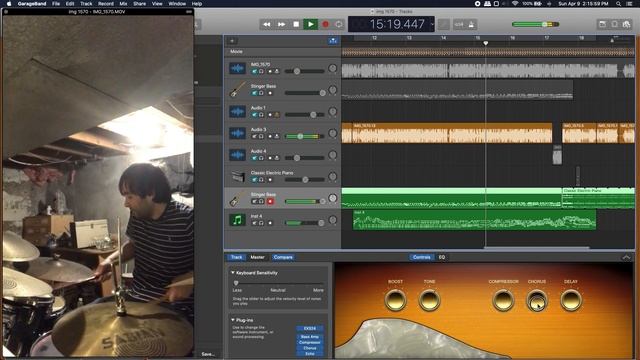Screen dimensions: 640x360
Task: Click the Compare button
Action: click(x=283, y=257)
